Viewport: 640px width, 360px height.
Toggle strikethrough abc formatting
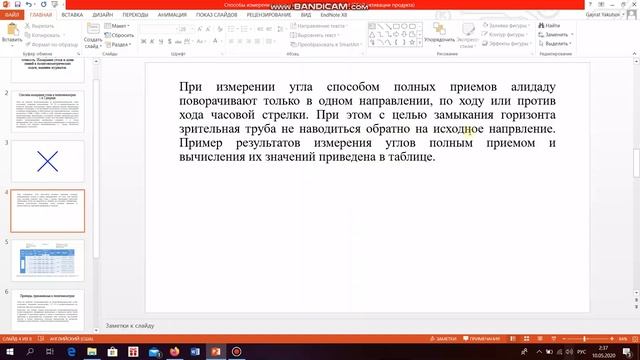click(178, 41)
